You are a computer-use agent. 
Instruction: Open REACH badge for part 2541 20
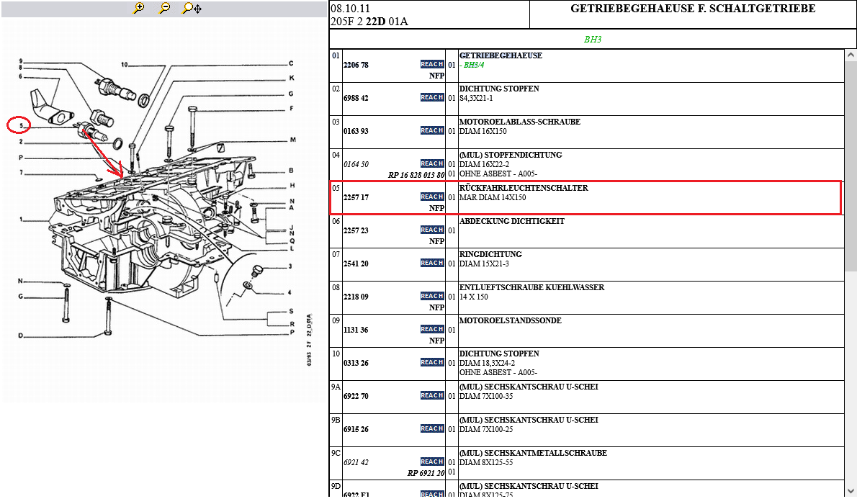[x=432, y=263]
